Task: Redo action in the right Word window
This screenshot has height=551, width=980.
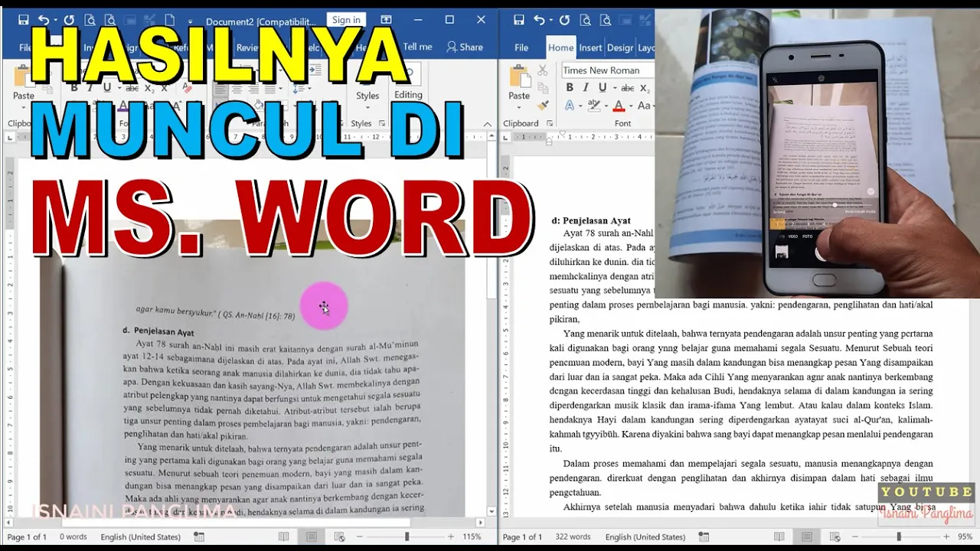Action: [x=565, y=20]
